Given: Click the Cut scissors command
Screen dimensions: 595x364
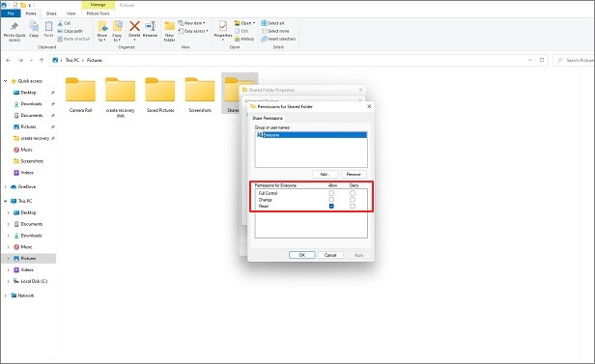Looking at the screenshot, I should tap(64, 23).
